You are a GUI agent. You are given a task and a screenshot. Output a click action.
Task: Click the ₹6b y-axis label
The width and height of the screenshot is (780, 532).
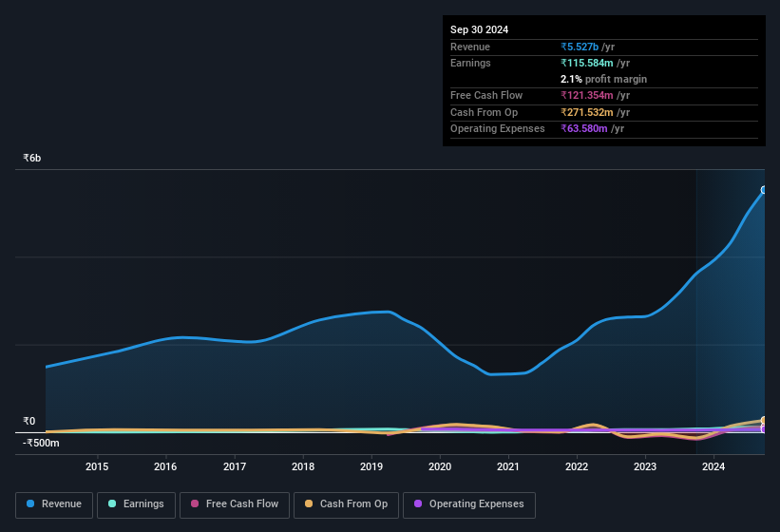coord(32,158)
